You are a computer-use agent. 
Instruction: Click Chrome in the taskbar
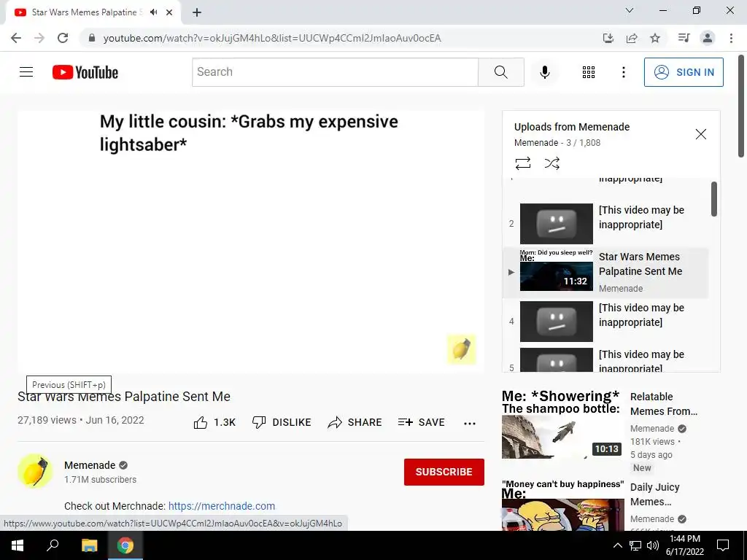click(x=125, y=545)
